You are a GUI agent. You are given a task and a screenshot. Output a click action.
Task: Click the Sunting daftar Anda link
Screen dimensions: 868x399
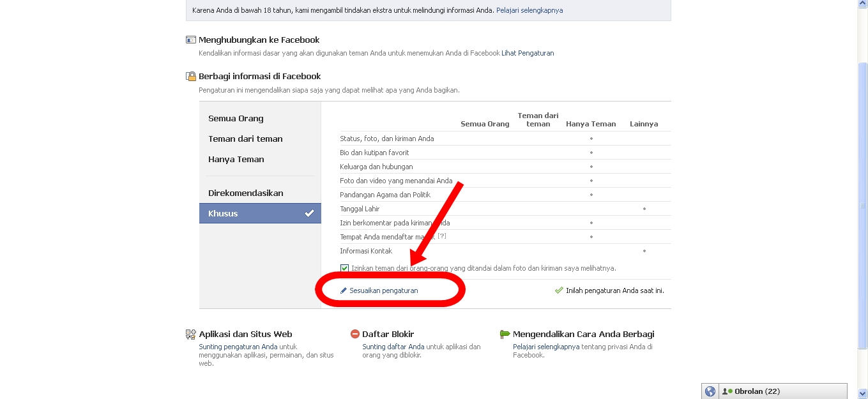393,347
